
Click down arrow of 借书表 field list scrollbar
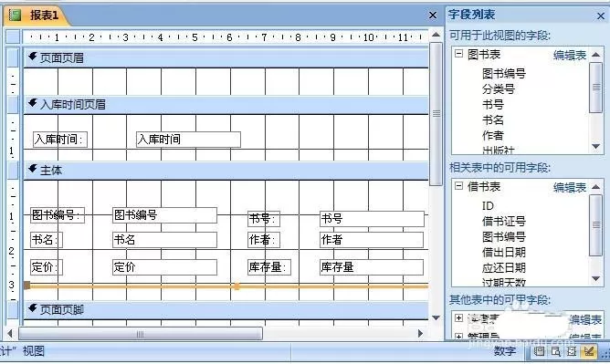tap(596, 278)
